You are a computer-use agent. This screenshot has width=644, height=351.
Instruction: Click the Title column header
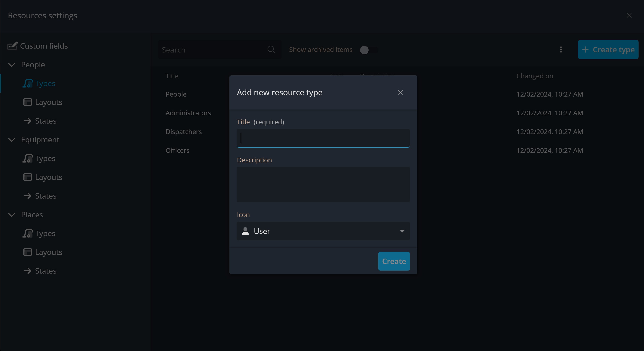172,76
